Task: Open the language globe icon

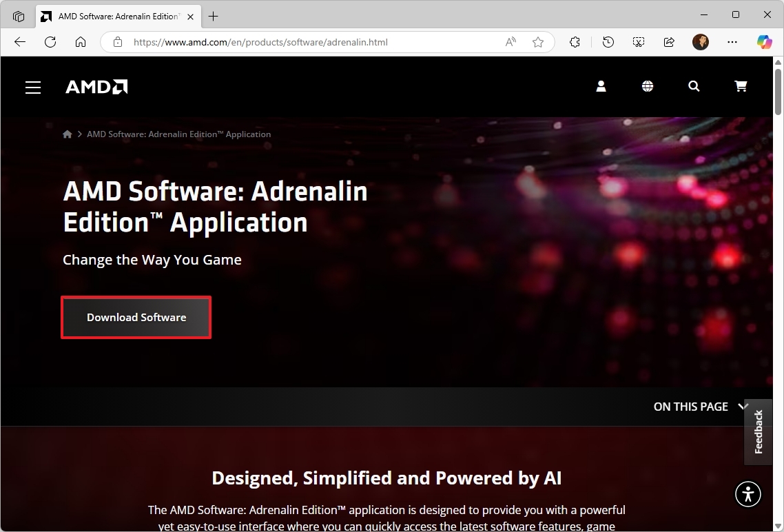Action: [x=648, y=87]
